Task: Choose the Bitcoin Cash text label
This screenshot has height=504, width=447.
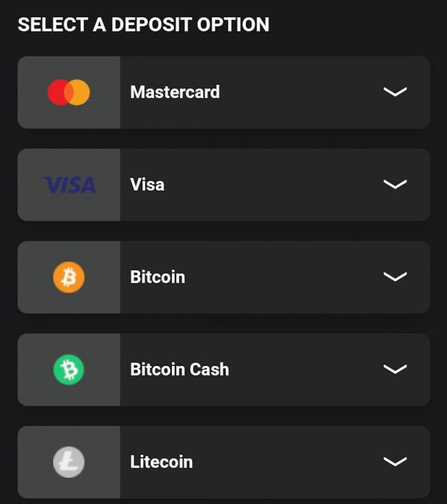Action: coord(179,369)
